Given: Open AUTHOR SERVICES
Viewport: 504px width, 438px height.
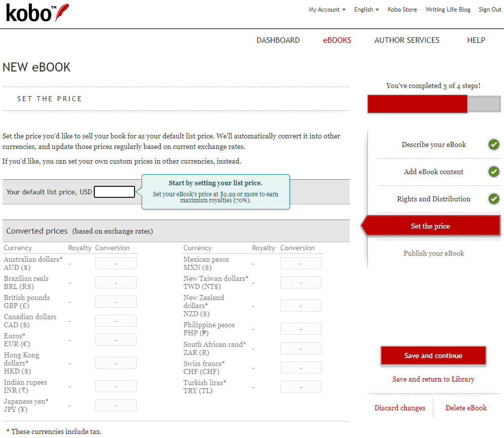Looking at the screenshot, I should click(x=407, y=40).
